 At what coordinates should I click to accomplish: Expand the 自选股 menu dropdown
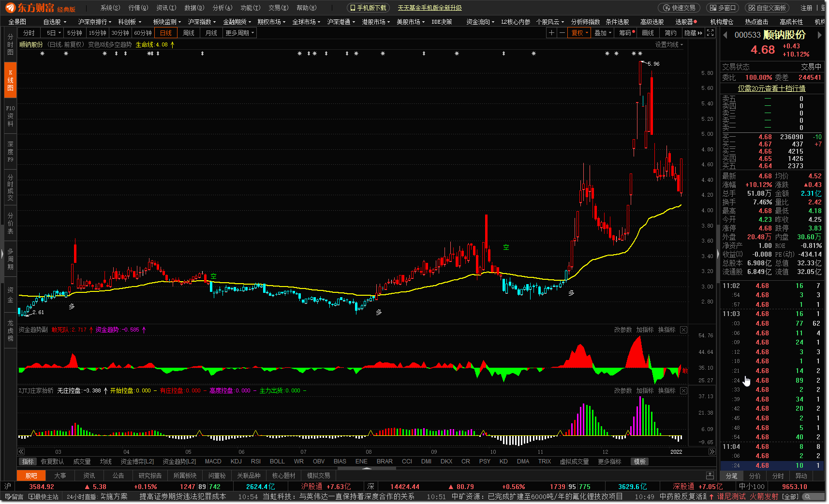55,22
